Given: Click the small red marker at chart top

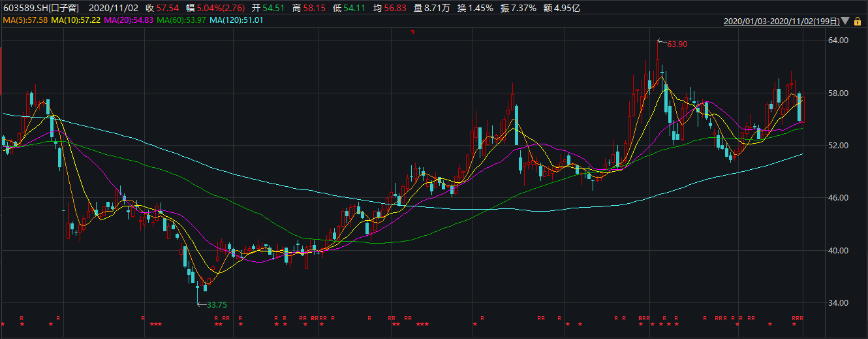Looking at the screenshot, I should pos(411,31).
